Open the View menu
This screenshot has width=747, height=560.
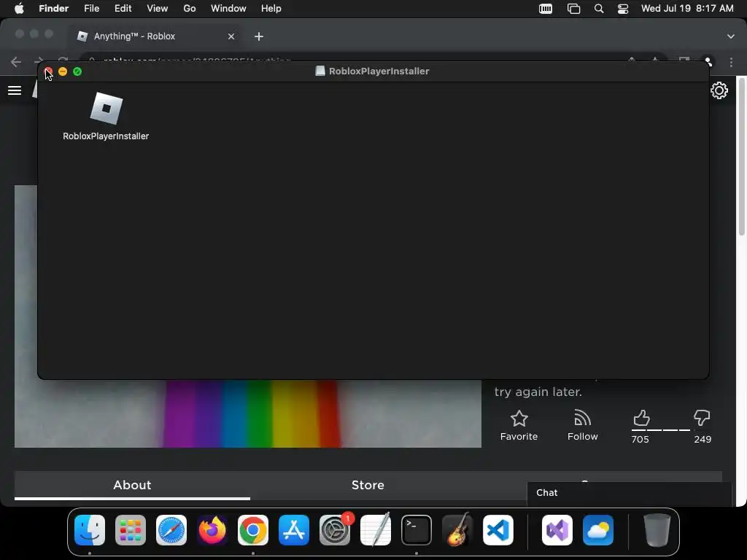158,9
